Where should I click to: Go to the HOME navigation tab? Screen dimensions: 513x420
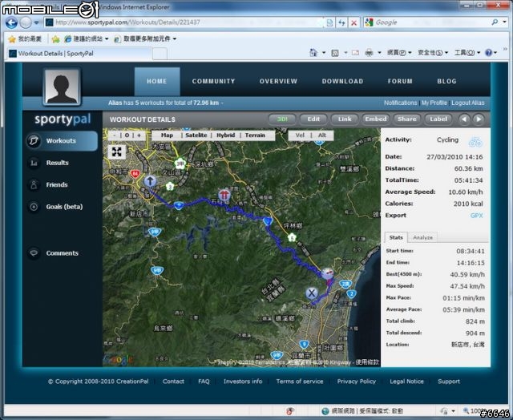pyautogui.click(x=157, y=81)
